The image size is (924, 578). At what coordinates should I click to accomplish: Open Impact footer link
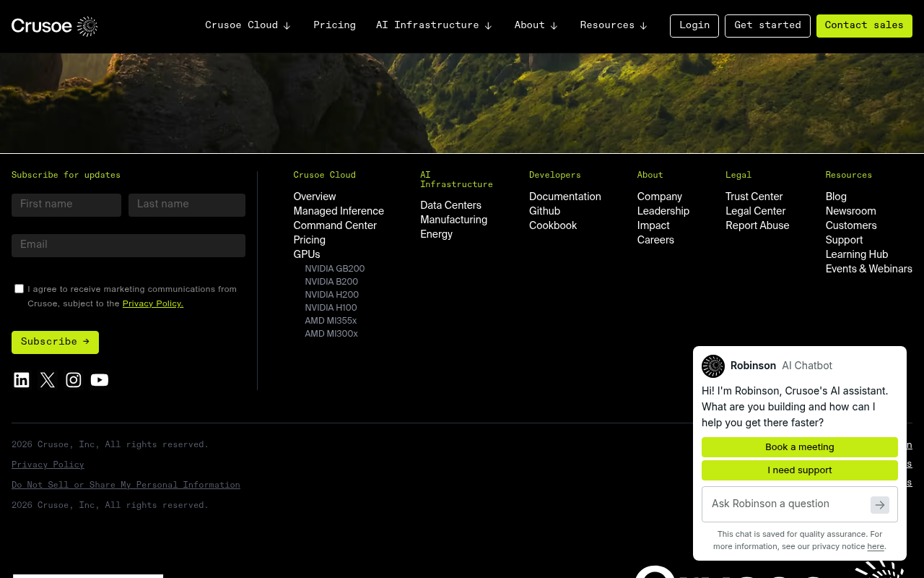point(653,225)
